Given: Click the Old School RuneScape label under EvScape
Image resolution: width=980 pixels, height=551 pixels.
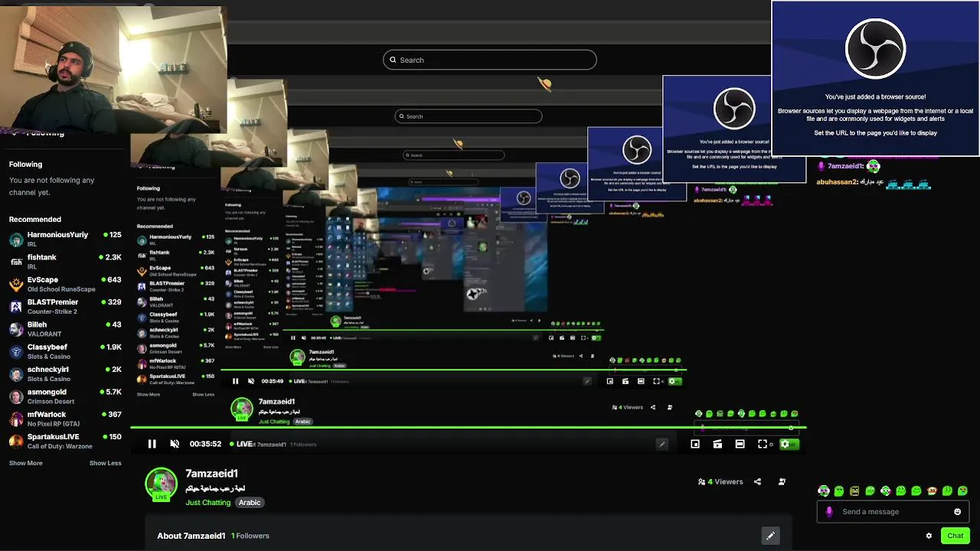Looking at the screenshot, I should [61, 289].
